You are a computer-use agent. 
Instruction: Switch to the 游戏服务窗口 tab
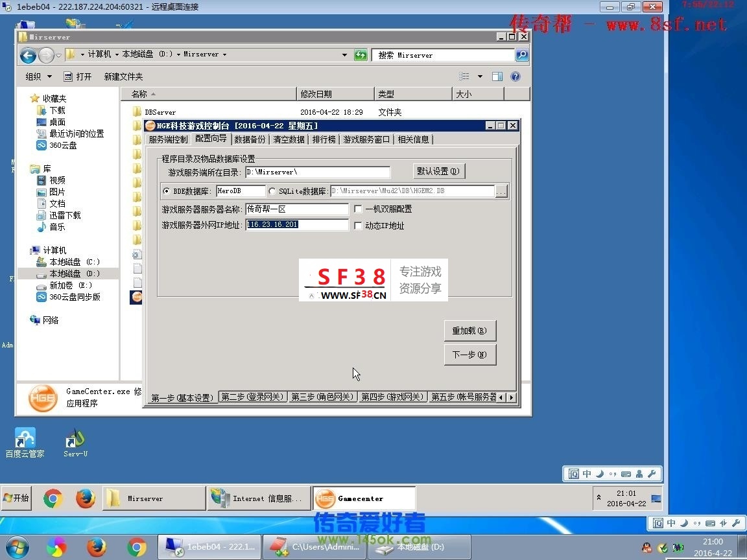(366, 139)
